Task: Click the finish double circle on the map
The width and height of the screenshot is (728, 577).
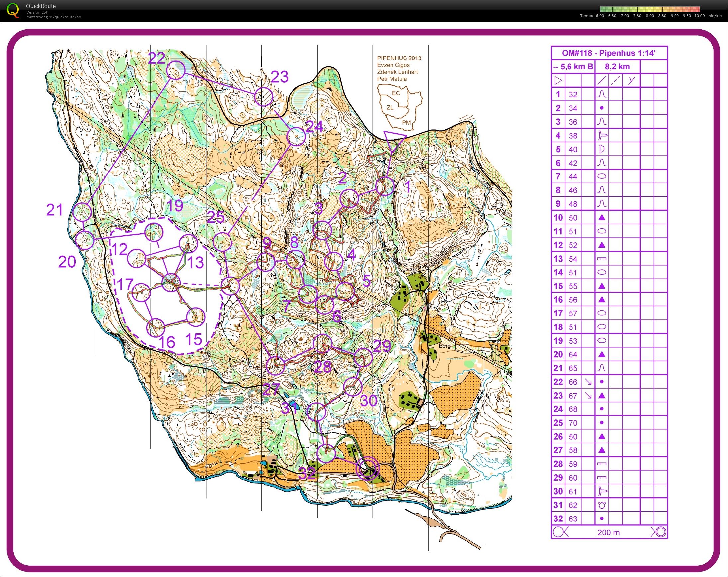Action: coord(368,468)
